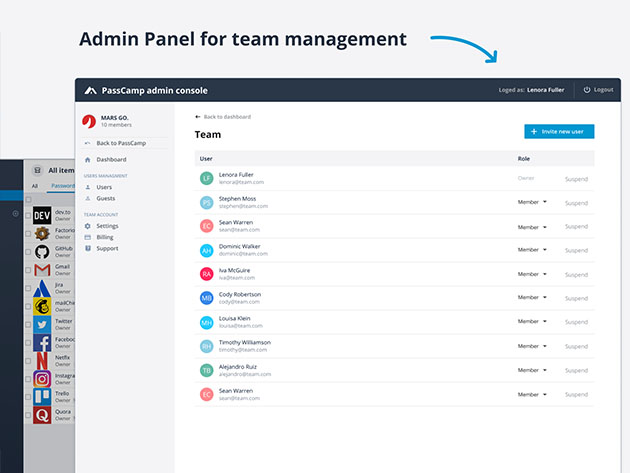The height and width of the screenshot is (473, 630).
Task: Suspend the user Dominic Walker
Action: pos(576,251)
